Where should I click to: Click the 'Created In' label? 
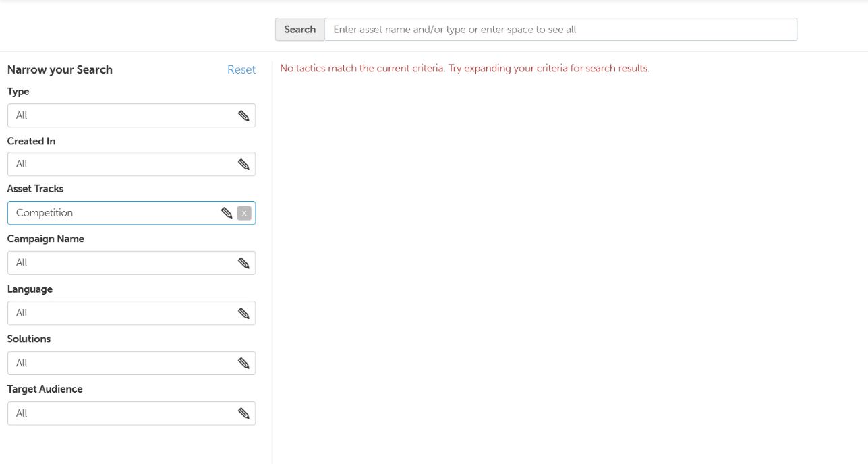click(x=31, y=141)
